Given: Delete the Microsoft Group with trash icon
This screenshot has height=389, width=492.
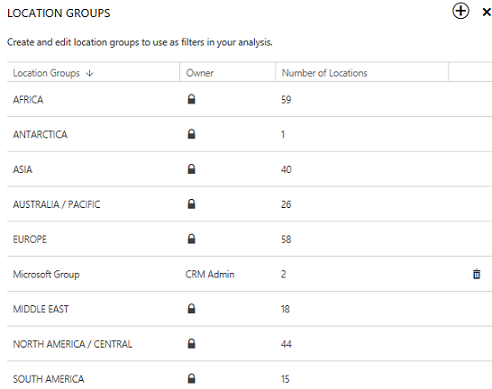Looking at the screenshot, I should tap(477, 274).
